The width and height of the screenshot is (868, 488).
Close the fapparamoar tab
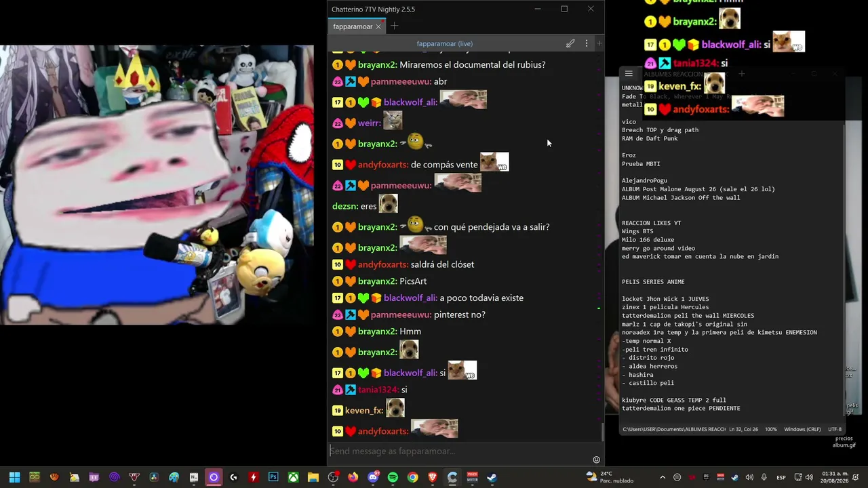[378, 26]
